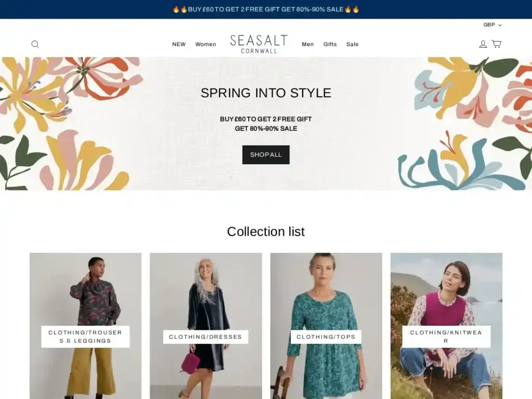The image size is (532, 399).
Task: Click the Seasalt Cornwall logo
Action: click(259, 44)
